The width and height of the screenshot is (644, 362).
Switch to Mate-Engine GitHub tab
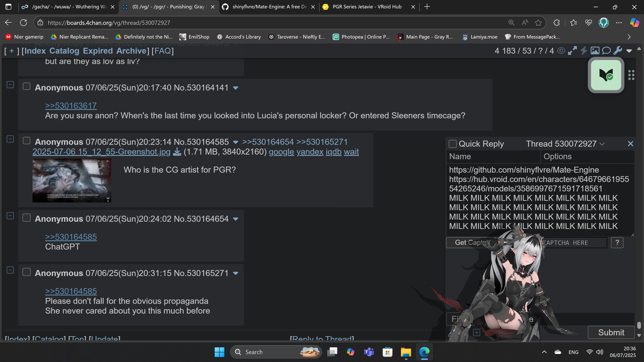269,7
